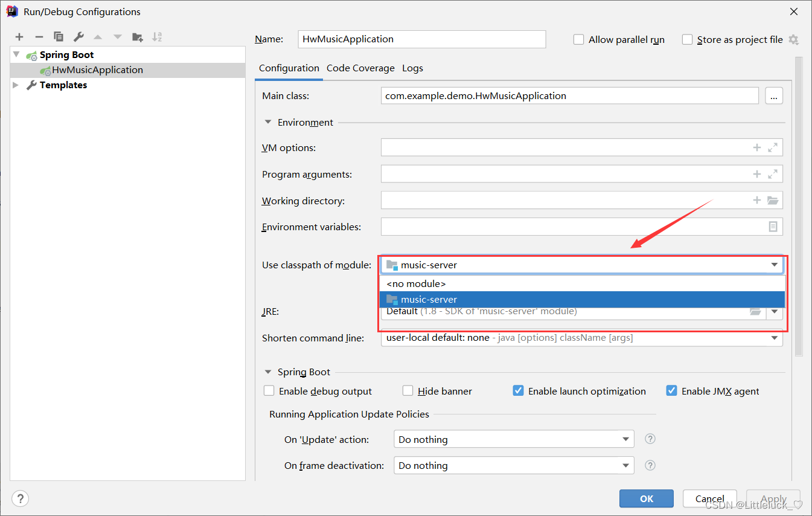
Task: Enable Allow parallel run
Action: [x=578, y=39]
